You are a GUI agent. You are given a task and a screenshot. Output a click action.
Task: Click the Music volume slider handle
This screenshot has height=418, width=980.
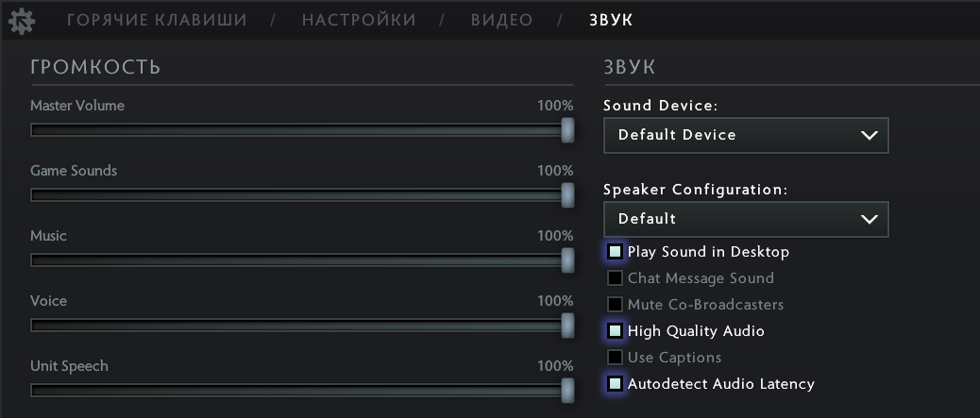pos(567,260)
